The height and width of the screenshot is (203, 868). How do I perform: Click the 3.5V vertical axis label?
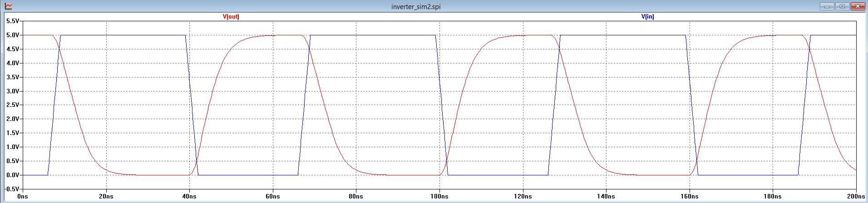pos(13,77)
